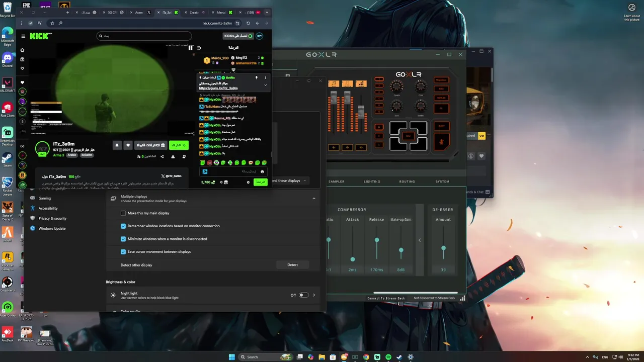Click the get KICKs button
644x362 pixels.
tap(238, 36)
